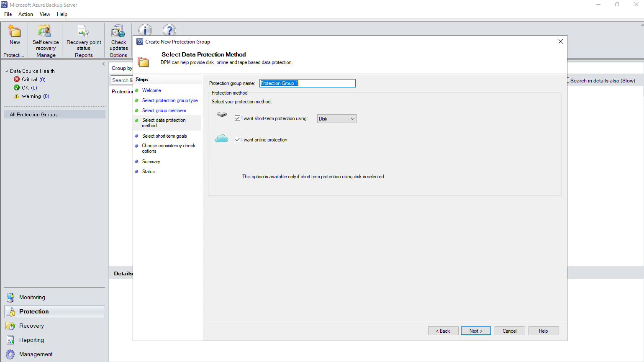Screen dimensions: 644x362
Task: Go to Select group members step
Action: coord(164,110)
